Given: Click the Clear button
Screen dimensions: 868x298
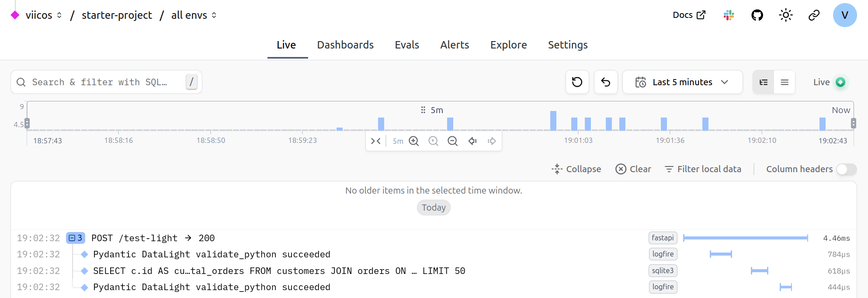Looking at the screenshot, I should coord(633,169).
